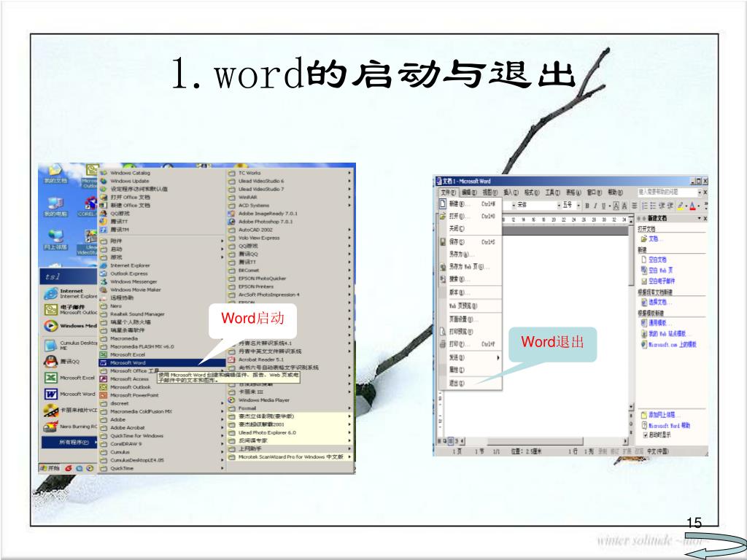The width and height of the screenshot is (747, 560).
Task: Expand the Adobe Acrobat program folder
Action: tap(161, 427)
